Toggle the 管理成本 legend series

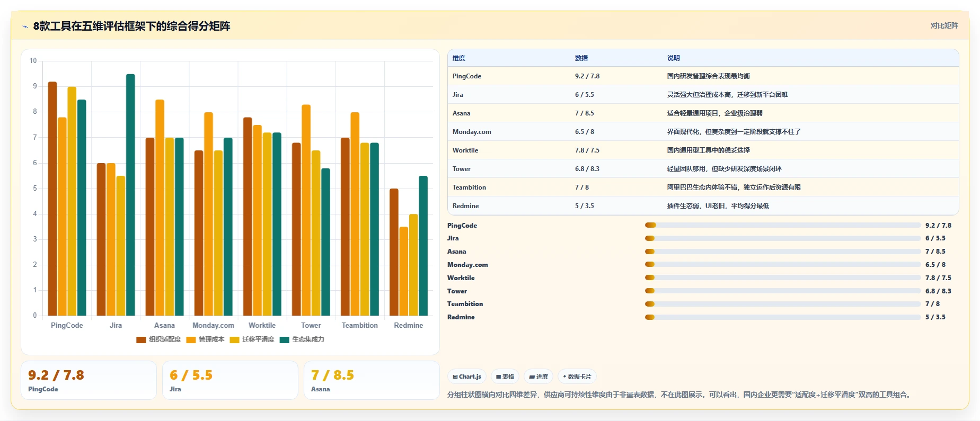click(206, 339)
